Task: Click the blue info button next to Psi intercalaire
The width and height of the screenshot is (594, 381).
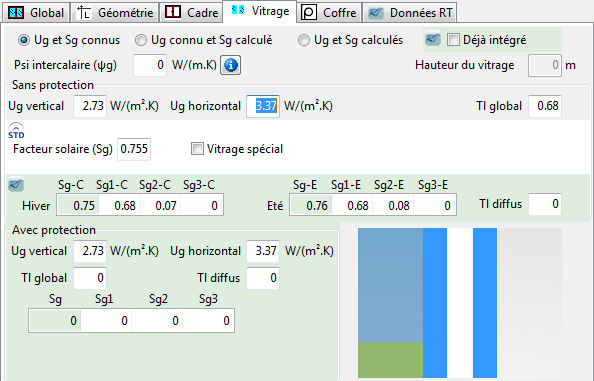Action: tap(231, 66)
